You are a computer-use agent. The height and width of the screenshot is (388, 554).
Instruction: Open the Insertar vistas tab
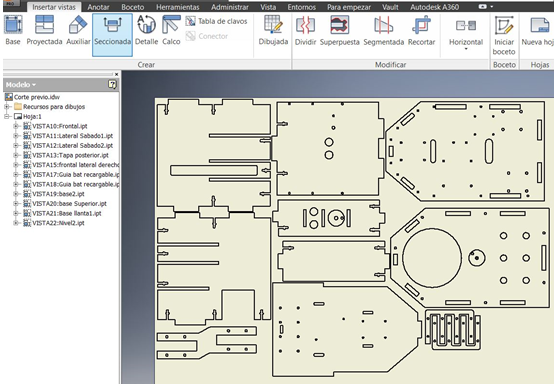click(x=54, y=7)
